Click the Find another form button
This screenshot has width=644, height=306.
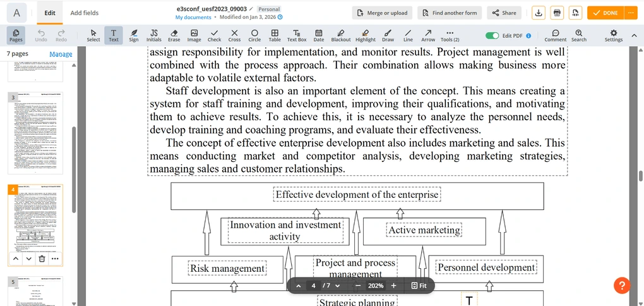450,13
